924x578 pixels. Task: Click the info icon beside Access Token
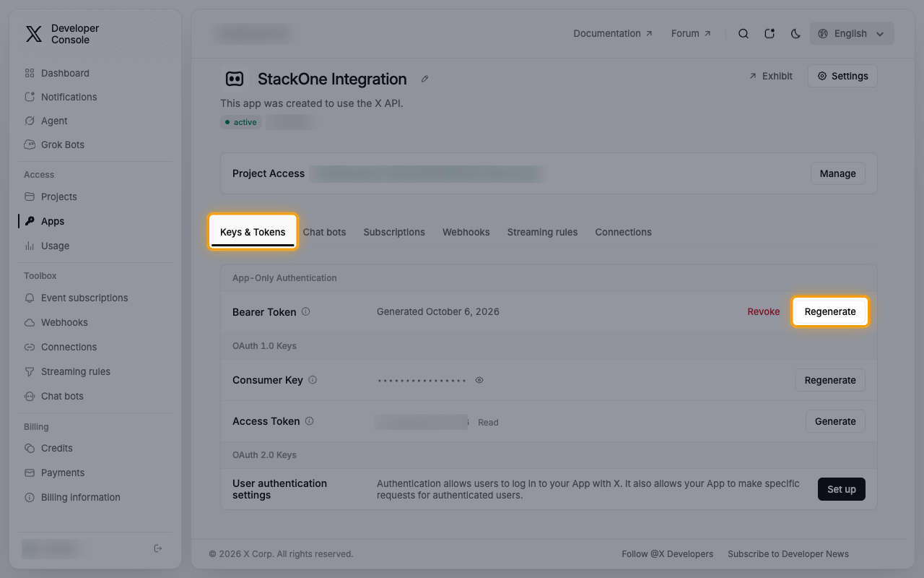[x=309, y=421]
